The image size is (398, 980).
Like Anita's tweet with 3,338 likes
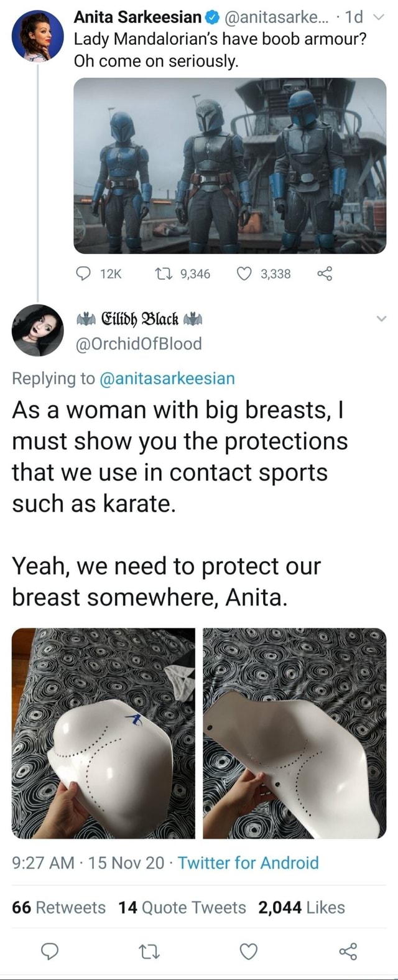pyautogui.click(x=245, y=273)
